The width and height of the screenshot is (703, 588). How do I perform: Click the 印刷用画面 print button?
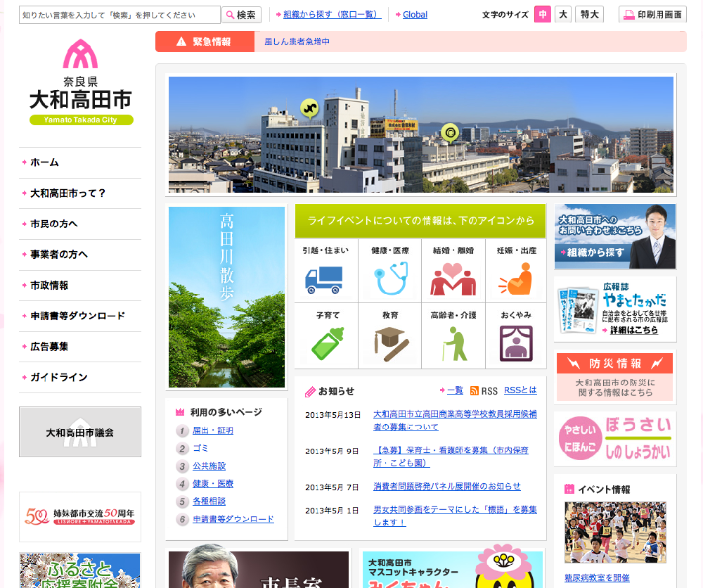(652, 14)
